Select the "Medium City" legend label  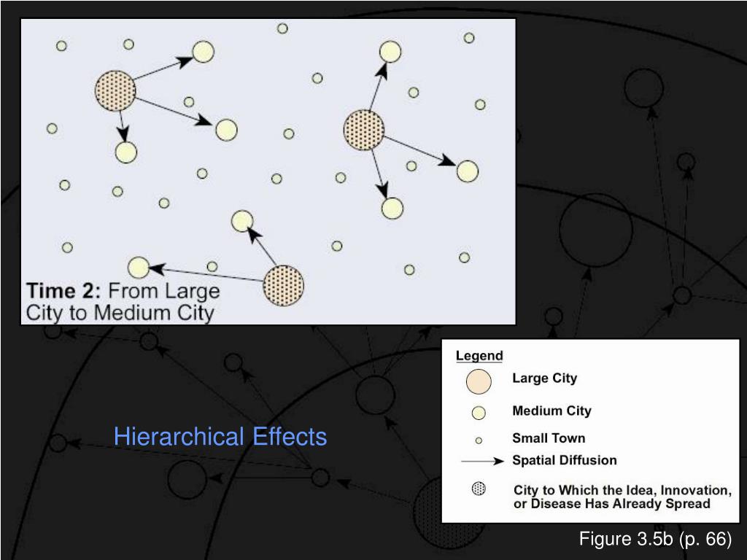pos(551,411)
